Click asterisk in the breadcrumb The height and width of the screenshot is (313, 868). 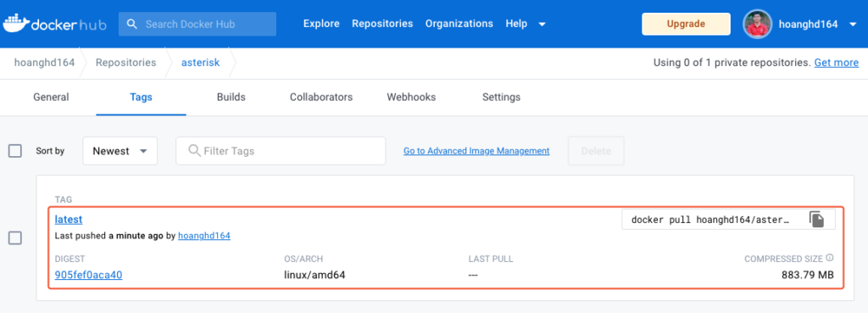tap(200, 63)
